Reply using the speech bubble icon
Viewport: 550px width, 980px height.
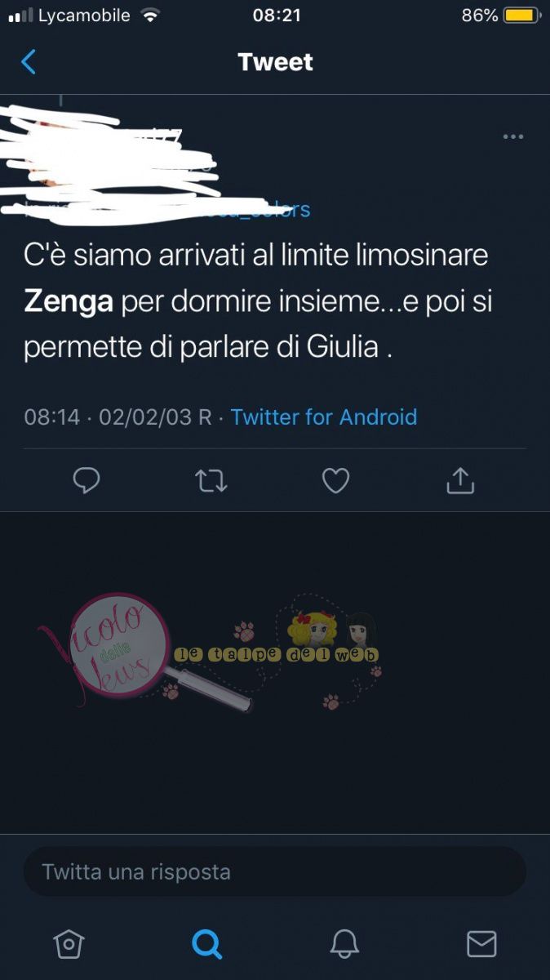pyautogui.click(x=86, y=481)
